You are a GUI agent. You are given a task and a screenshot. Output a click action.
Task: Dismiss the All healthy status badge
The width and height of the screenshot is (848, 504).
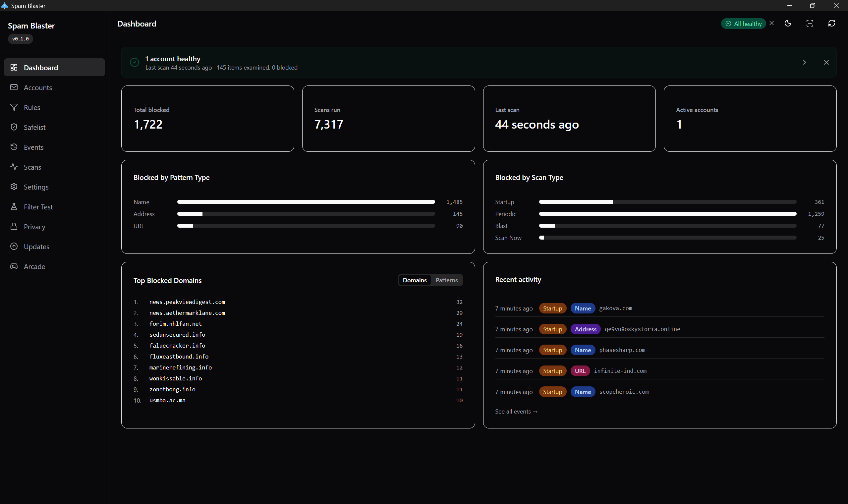pos(771,23)
